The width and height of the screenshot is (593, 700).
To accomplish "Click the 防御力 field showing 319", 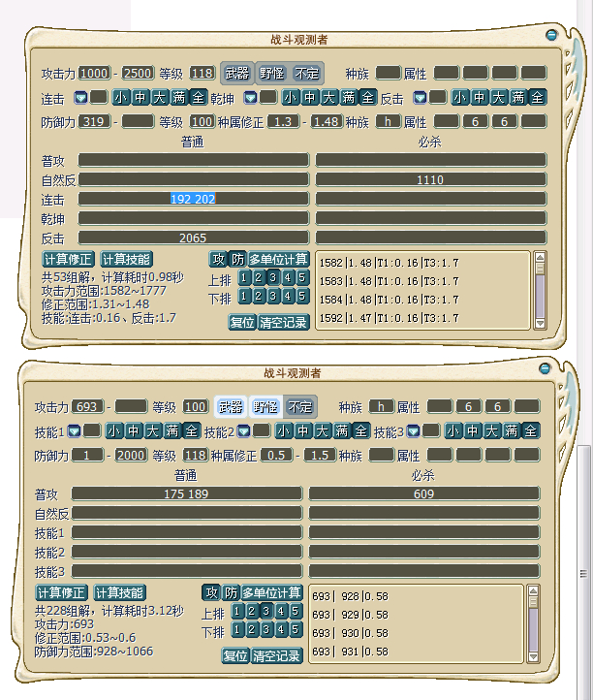I will [x=95, y=121].
